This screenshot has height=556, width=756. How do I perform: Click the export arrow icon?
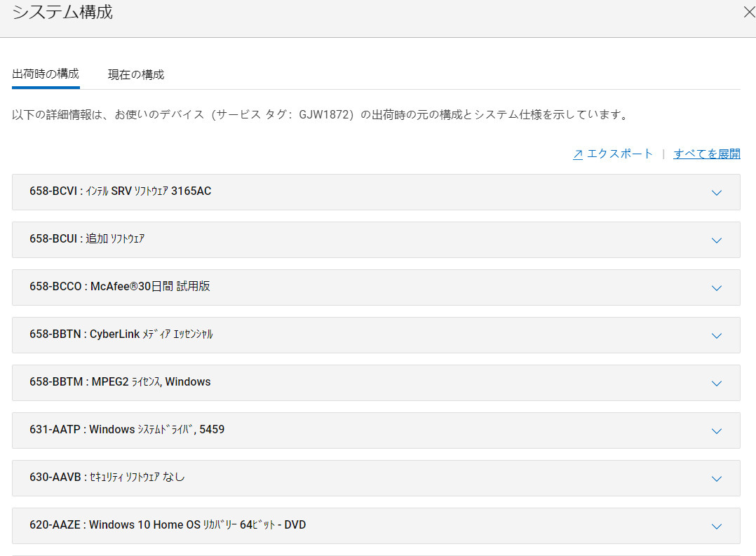578,154
